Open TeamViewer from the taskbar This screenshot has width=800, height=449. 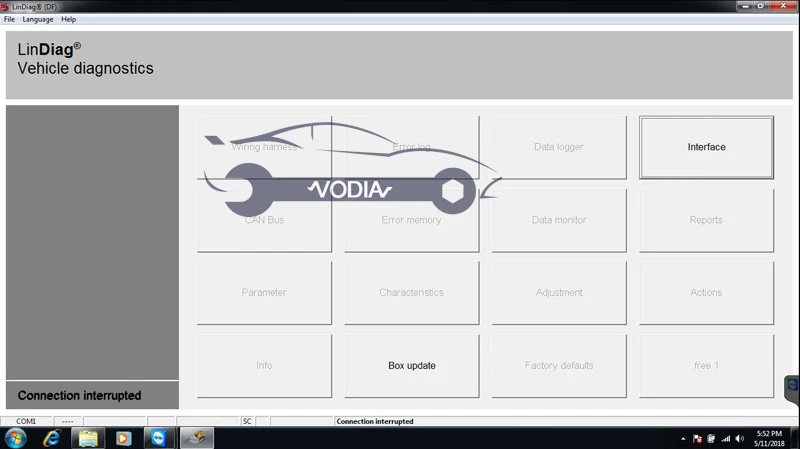159,438
